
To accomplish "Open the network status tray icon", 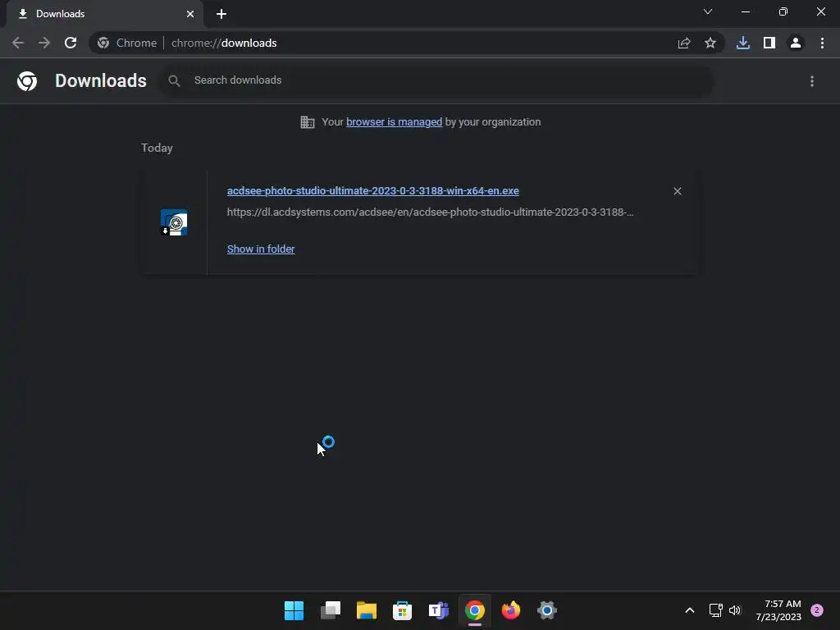I will point(715,610).
